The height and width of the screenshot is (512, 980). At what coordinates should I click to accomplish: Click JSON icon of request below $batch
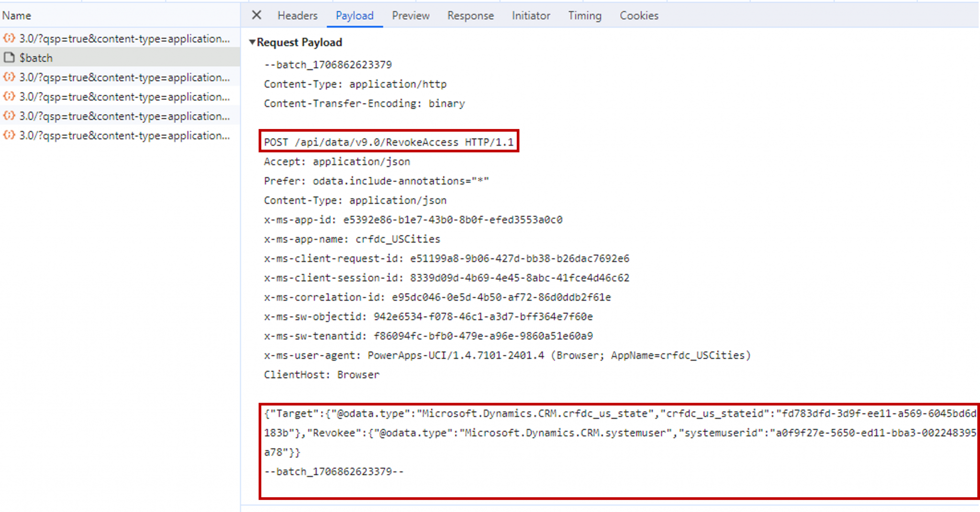click(x=9, y=77)
